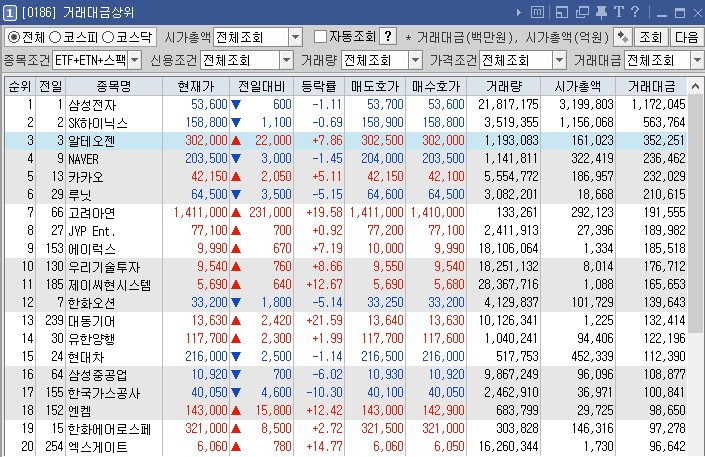Click down arrow indicator in 한국가스공사 row
The height and width of the screenshot is (457, 705).
tap(236, 393)
